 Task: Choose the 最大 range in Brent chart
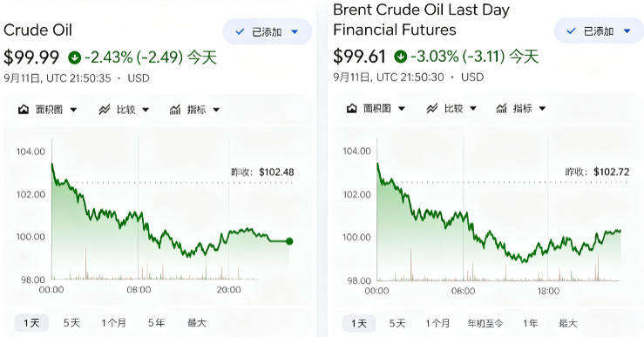coord(568,323)
